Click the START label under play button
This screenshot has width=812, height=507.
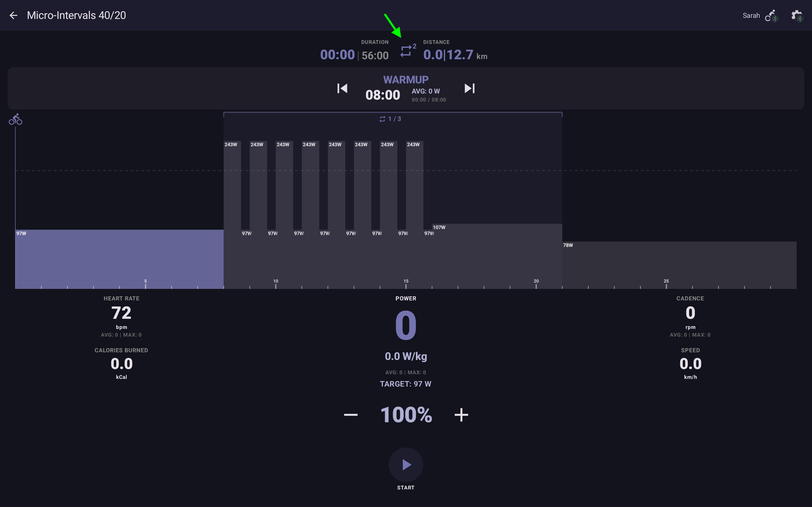coord(406,488)
